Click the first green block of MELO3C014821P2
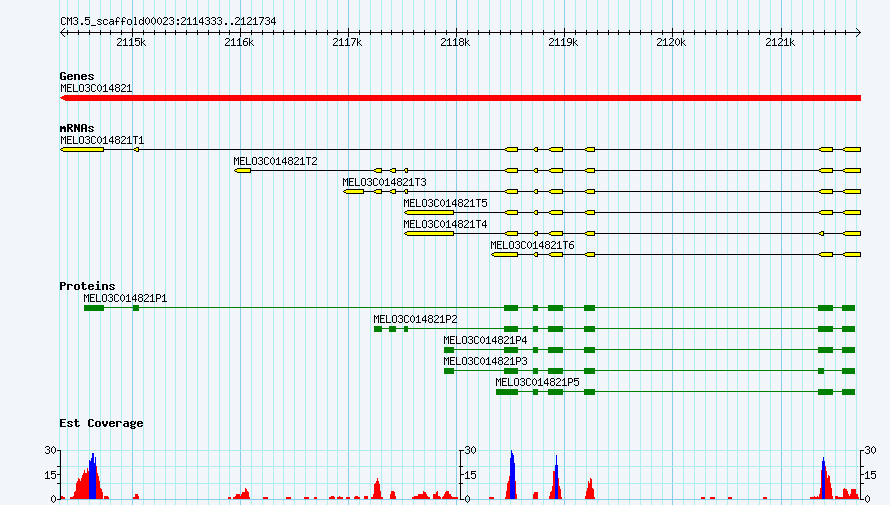The image size is (890, 505). [x=378, y=329]
